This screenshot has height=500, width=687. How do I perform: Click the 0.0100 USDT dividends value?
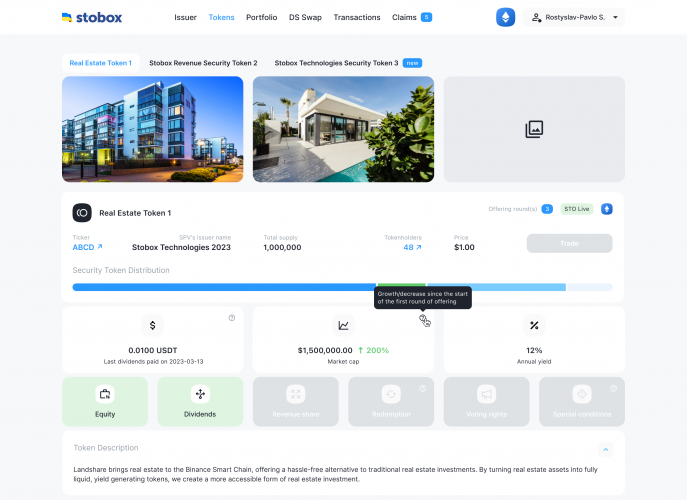[x=153, y=350]
